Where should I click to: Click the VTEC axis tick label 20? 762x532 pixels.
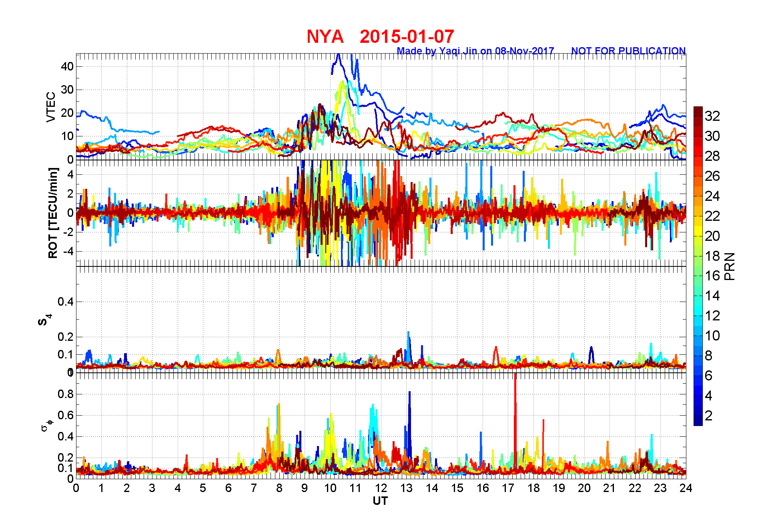point(67,113)
